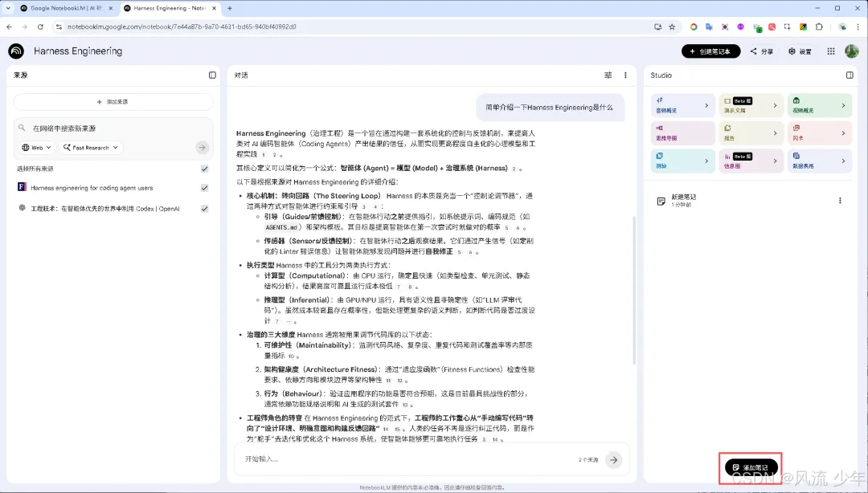Open Harness engineering for coding agent users source
The height and width of the screenshot is (493, 868).
click(92, 188)
